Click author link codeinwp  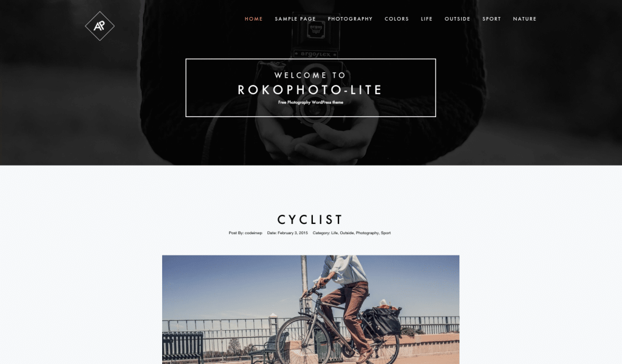click(253, 233)
